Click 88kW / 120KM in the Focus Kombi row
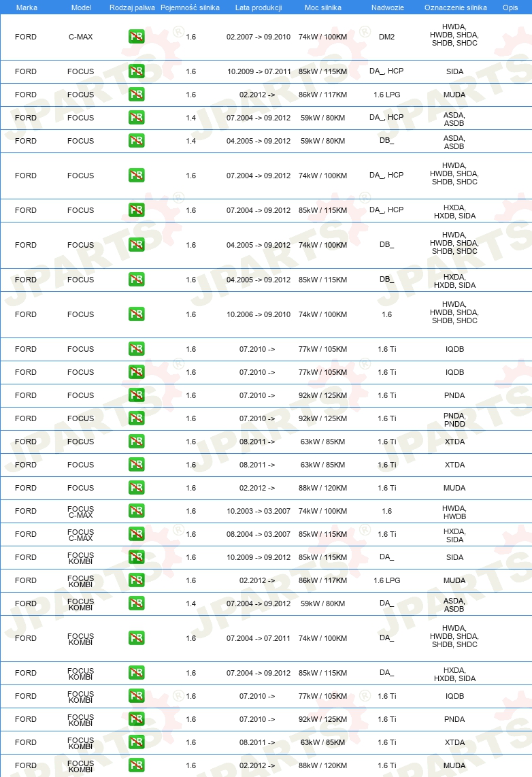The width and height of the screenshot is (532, 777). pyautogui.click(x=323, y=765)
